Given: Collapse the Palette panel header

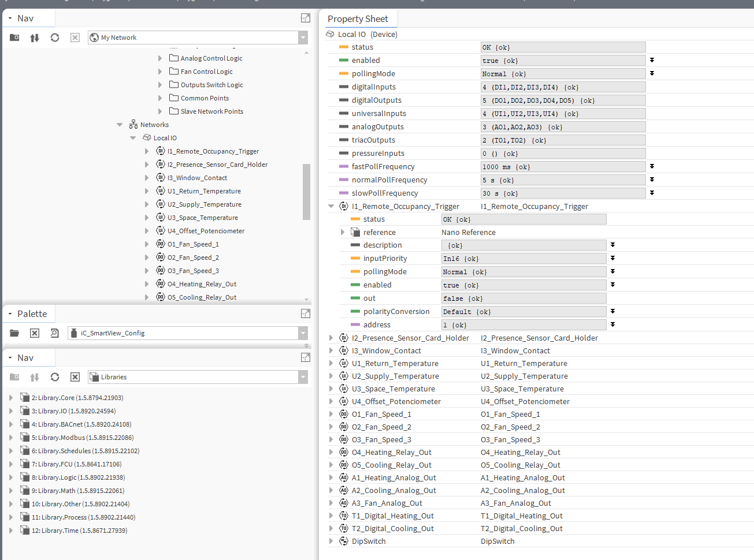Looking at the screenshot, I should 10,314.
